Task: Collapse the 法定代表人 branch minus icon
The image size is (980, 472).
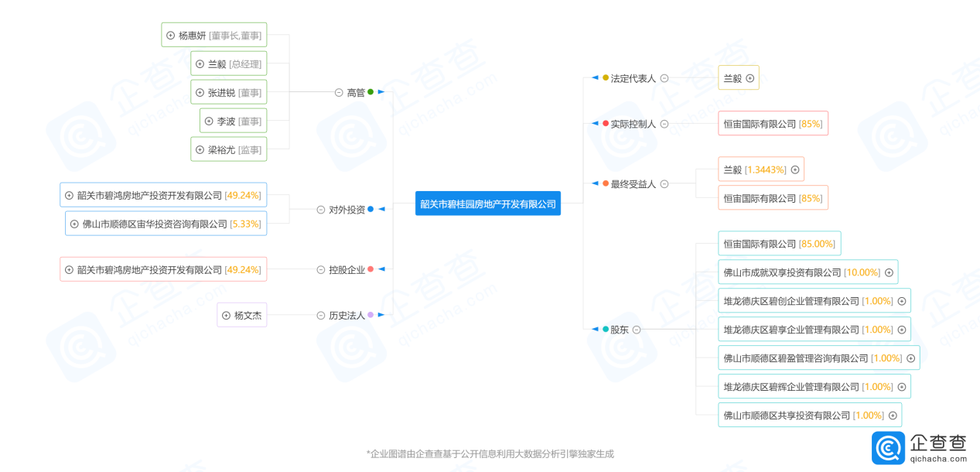Action: tap(664, 79)
